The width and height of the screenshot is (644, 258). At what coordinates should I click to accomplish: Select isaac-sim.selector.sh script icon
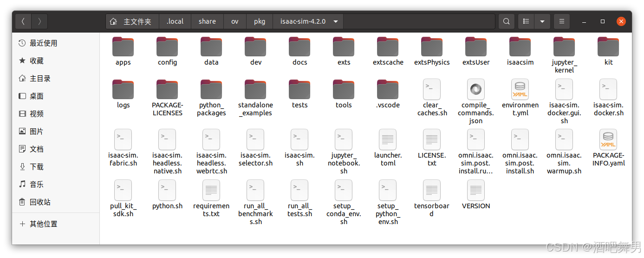pos(255,139)
